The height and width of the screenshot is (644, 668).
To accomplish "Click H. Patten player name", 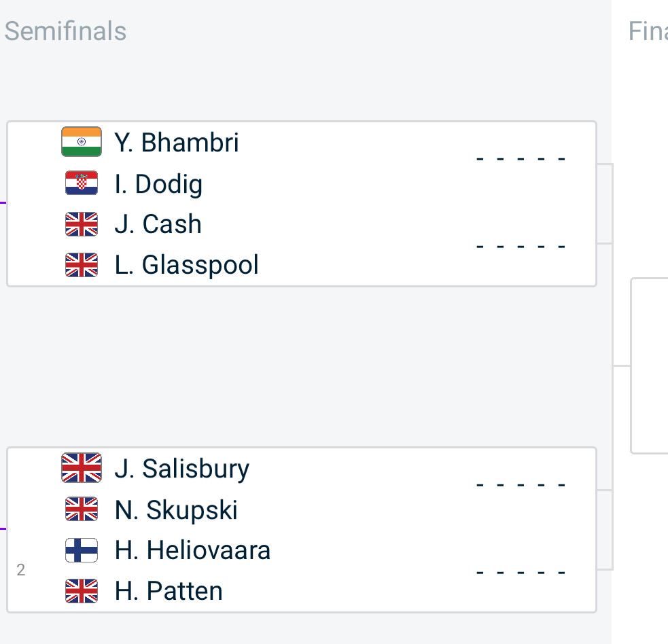I will click(x=169, y=591).
